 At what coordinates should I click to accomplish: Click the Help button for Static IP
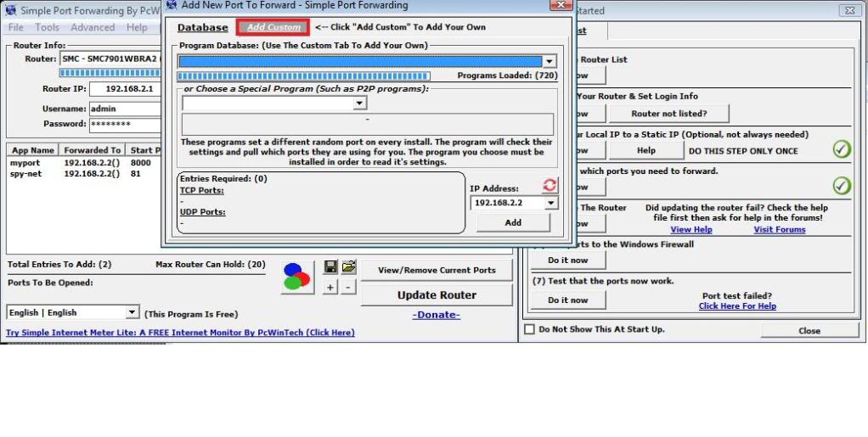(x=646, y=150)
